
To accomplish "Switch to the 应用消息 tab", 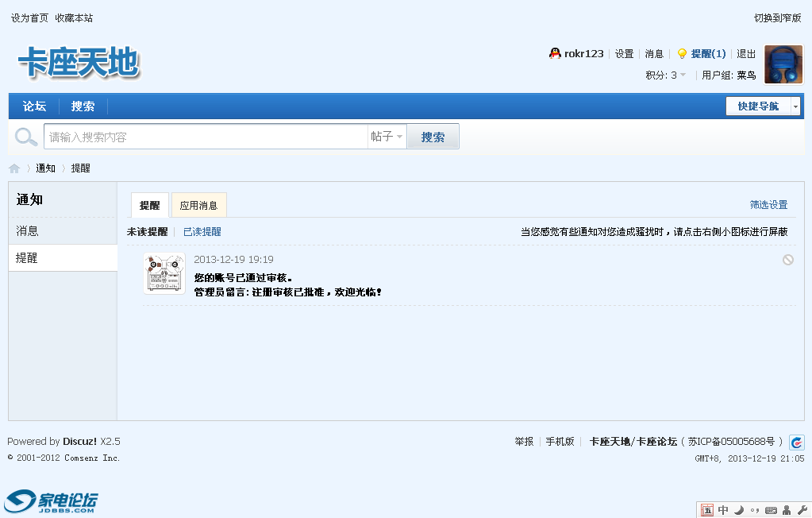I will 198,205.
